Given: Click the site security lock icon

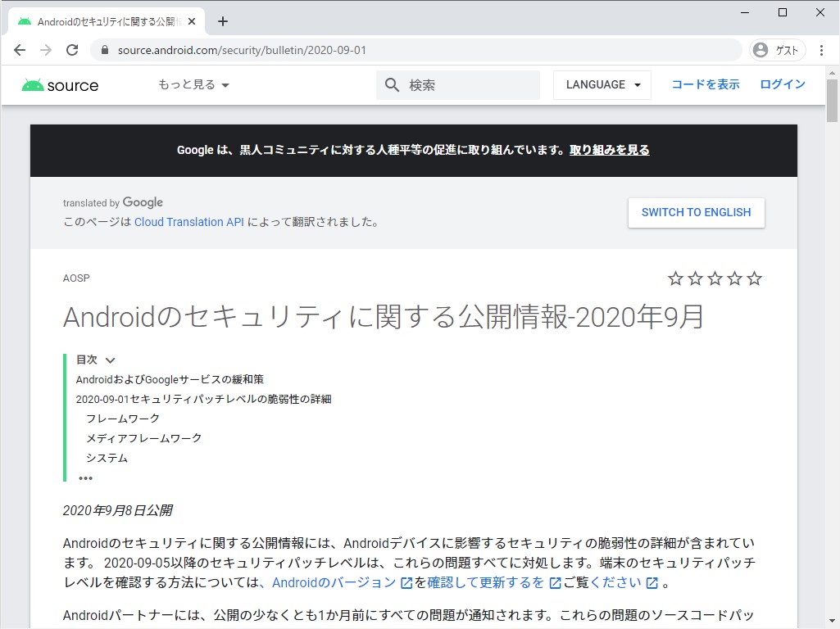Looking at the screenshot, I should [x=103, y=50].
